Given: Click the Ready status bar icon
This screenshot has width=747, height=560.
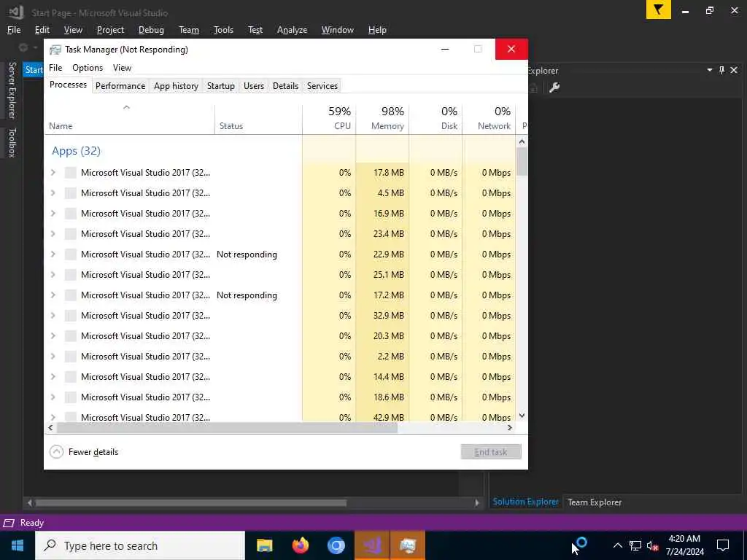Looking at the screenshot, I should (x=9, y=523).
